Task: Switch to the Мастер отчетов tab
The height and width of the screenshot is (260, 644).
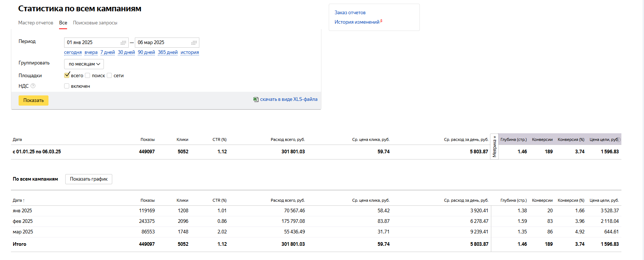Action: coord(36,23)
